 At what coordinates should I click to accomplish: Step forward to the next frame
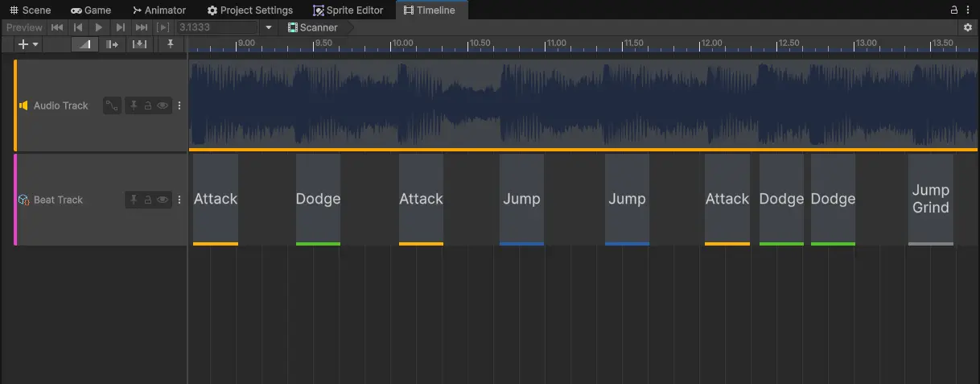click(x=120, y=27)
